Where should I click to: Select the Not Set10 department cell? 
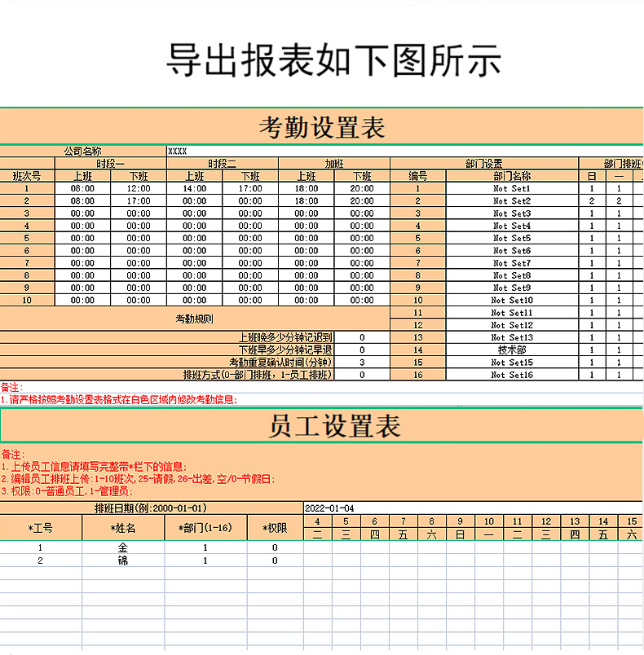coord(512,301)
